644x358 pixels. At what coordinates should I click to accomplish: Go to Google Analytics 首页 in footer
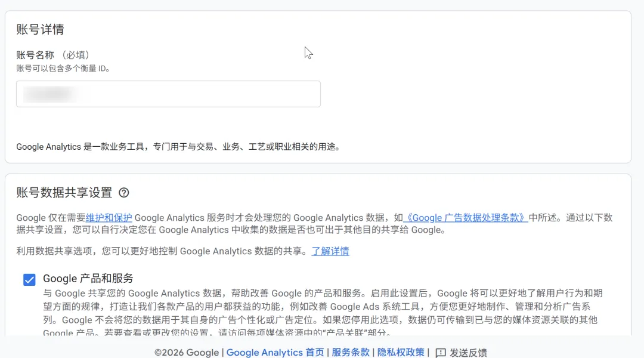275,353
